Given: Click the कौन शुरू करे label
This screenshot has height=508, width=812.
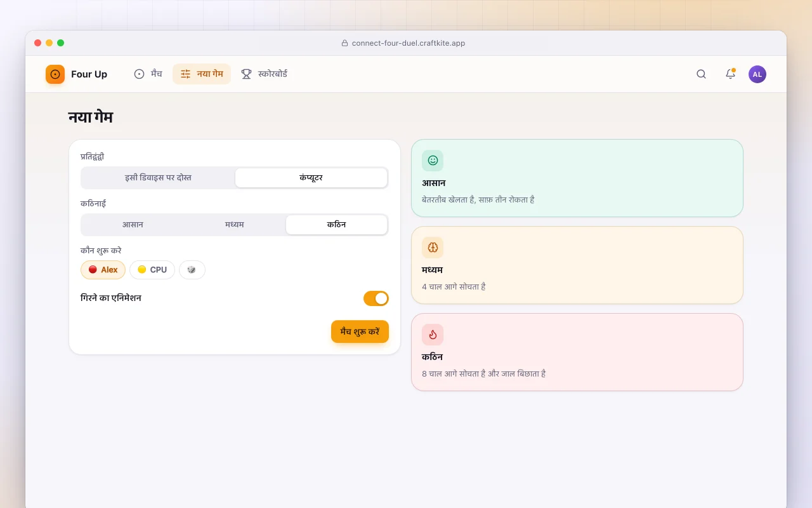Looking at the screenshot, I should [101, 251].
